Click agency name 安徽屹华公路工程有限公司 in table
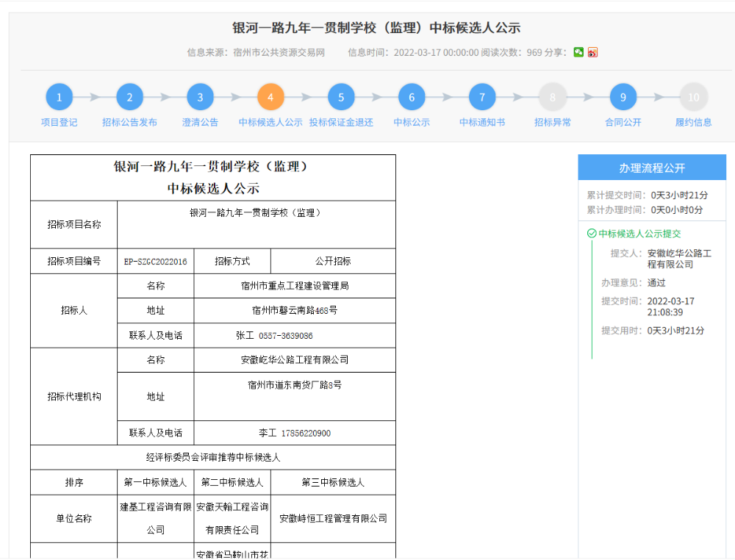 click(295, 360)
